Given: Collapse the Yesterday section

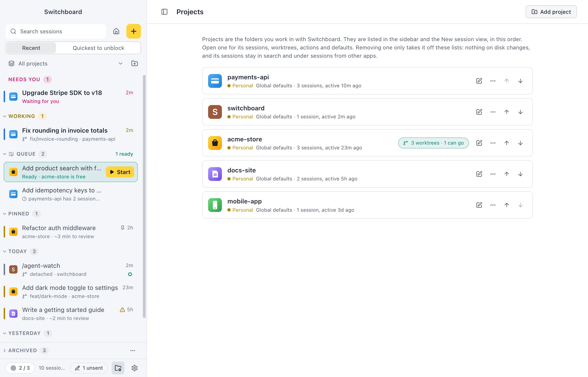Looking at the screenshot, I should coord(4,333).
